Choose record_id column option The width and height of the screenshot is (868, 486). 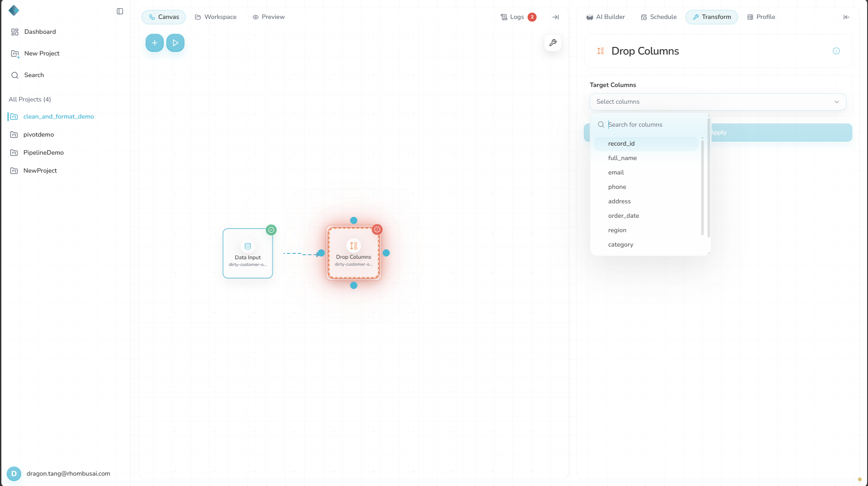[646, 144]
